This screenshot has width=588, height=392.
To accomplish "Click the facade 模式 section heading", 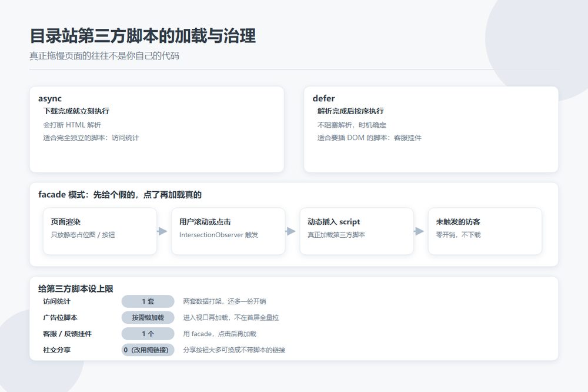I will [x=120, y=194].
